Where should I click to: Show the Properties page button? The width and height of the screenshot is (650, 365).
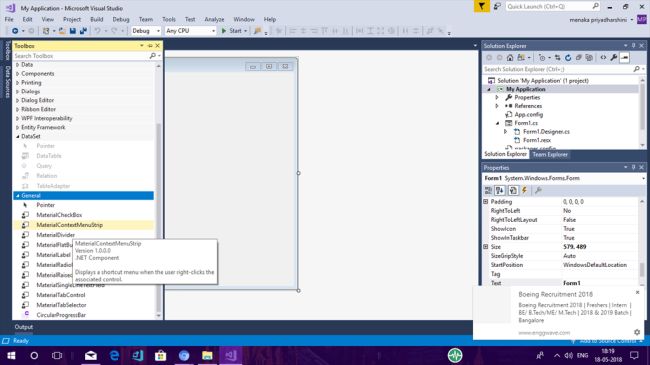point(513,190)
